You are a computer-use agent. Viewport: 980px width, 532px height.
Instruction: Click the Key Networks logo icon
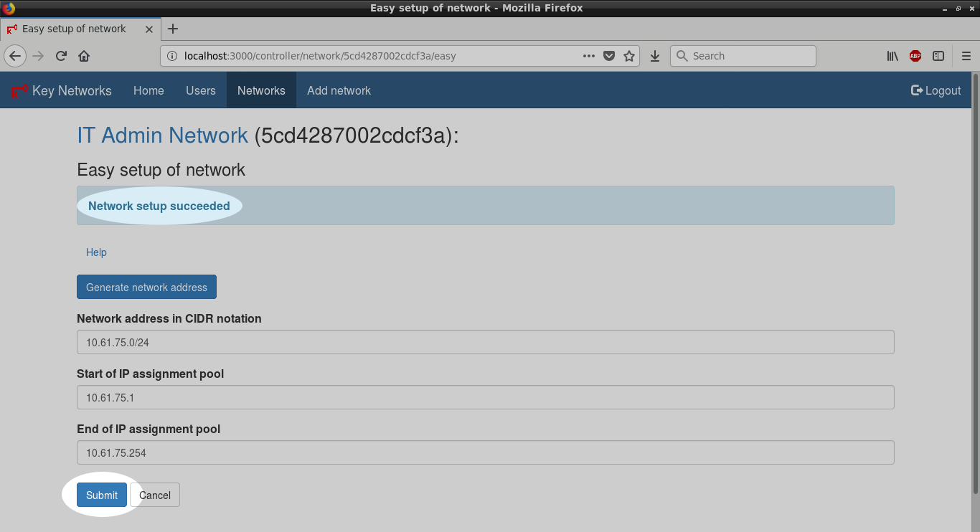[x=19, y=91]
